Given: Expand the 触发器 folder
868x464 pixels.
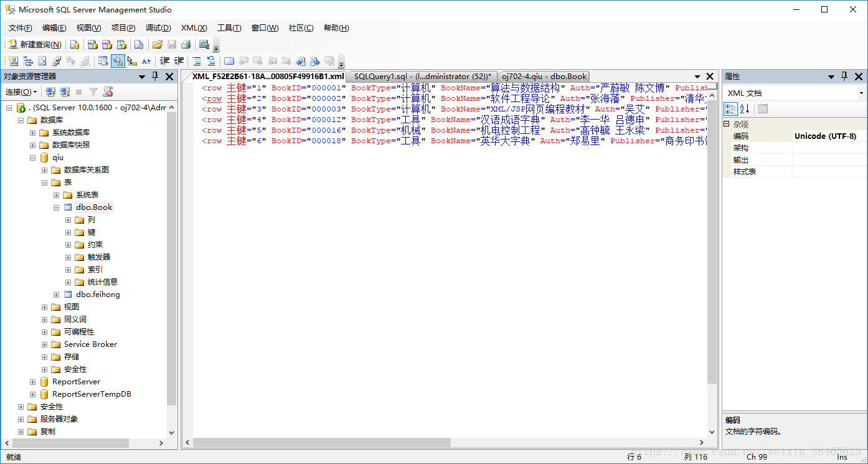Looking at the screenshot, I should tap(68, 257).
